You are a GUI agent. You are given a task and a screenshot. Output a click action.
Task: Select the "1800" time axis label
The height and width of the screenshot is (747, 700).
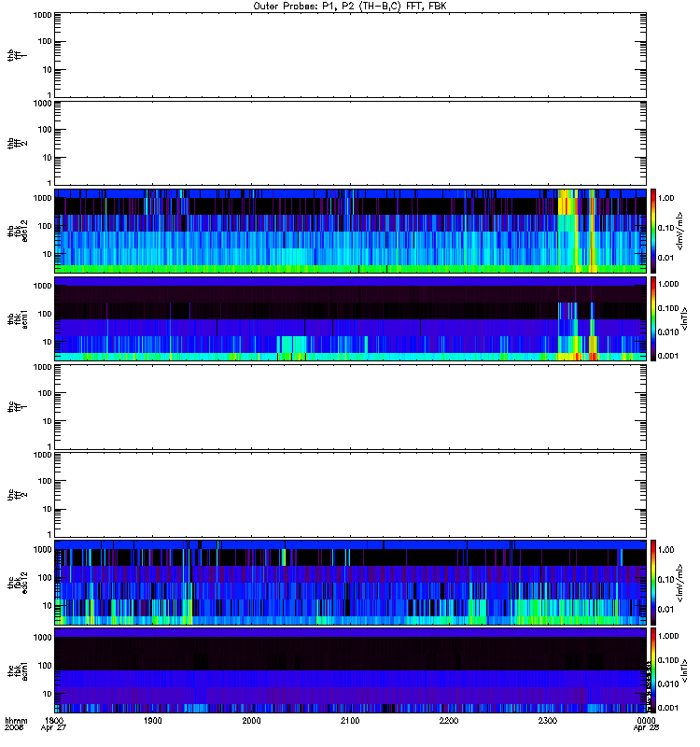(x=54, y=720)
